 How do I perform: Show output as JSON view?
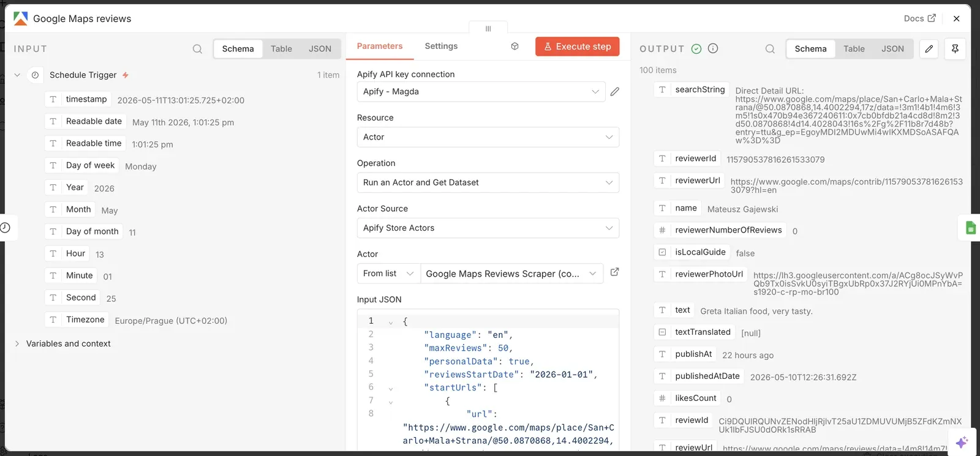click(892, 49)
